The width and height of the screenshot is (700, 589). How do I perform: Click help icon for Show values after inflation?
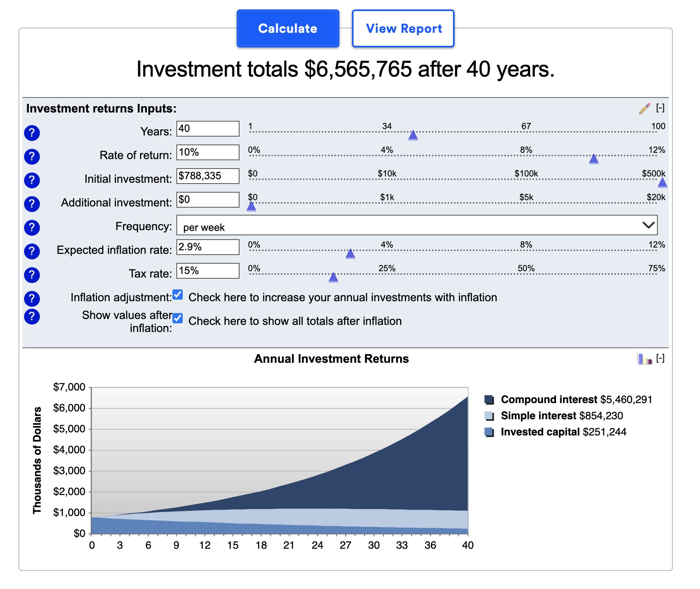(x=32, y=317)
